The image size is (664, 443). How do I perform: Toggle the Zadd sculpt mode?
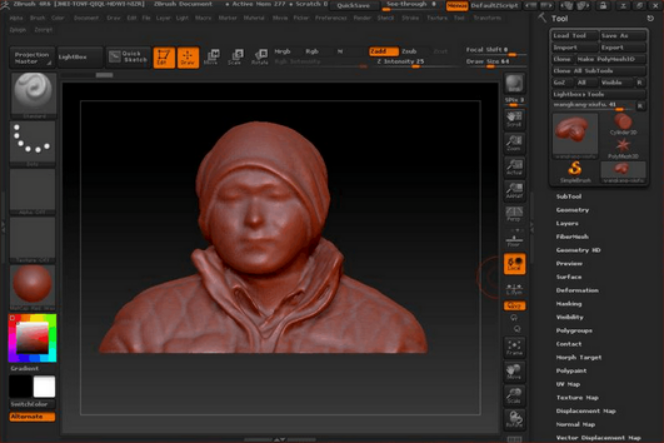tap(381, 51)
